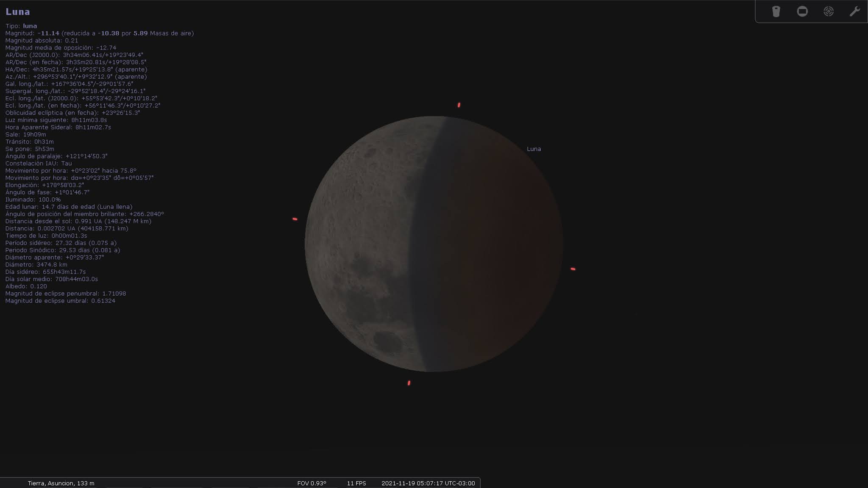Click the 'Magnitud de eclipse umbral' info line
Screen dimensions: 868x488
(60, 301)
